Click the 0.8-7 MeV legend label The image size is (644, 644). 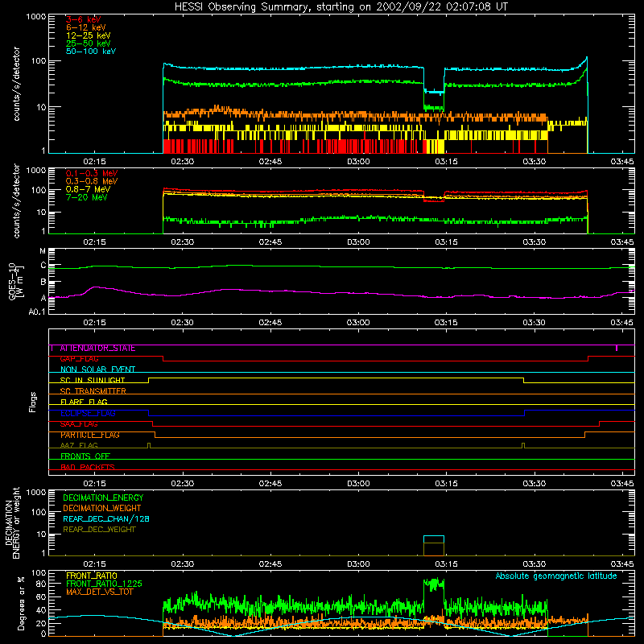click(x=88, y=189)
